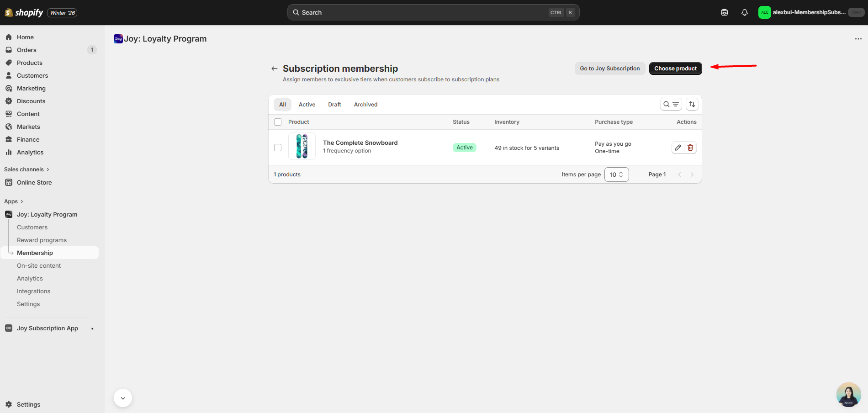Click the Choose product button
The height and width of the screenshot is (413, 868).
tap(675, 69)
